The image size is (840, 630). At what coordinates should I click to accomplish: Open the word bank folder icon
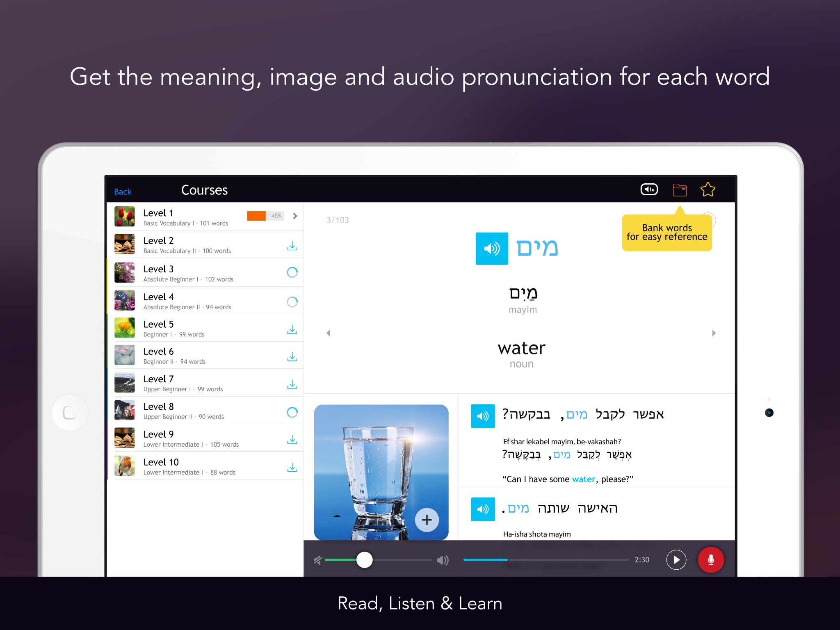tap(680, 190)
